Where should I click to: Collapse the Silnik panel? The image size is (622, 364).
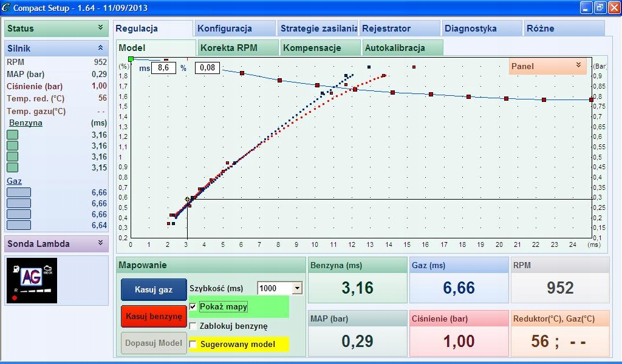100,48
